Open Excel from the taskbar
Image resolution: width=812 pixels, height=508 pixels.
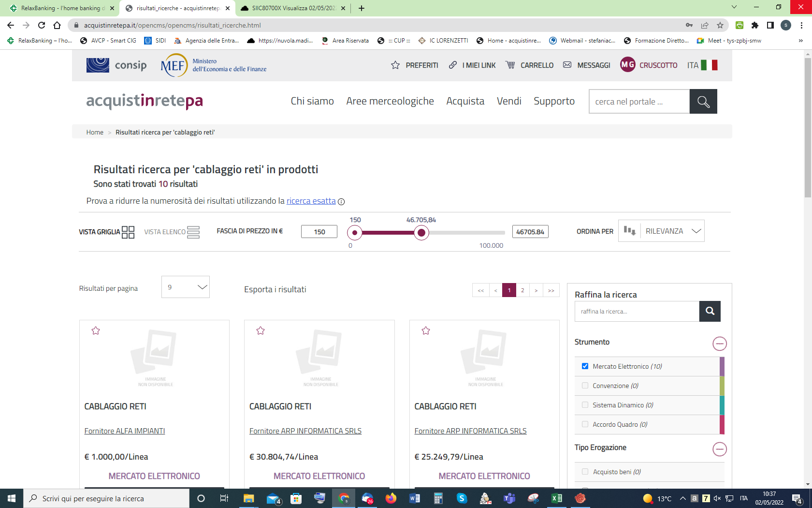tap(557, 498)
